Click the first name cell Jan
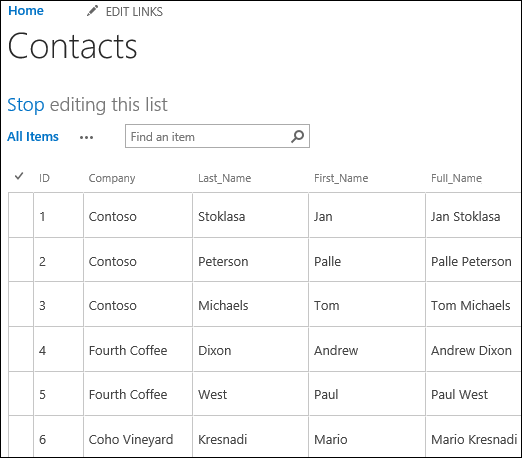The image size is (522, 458). 367,215
